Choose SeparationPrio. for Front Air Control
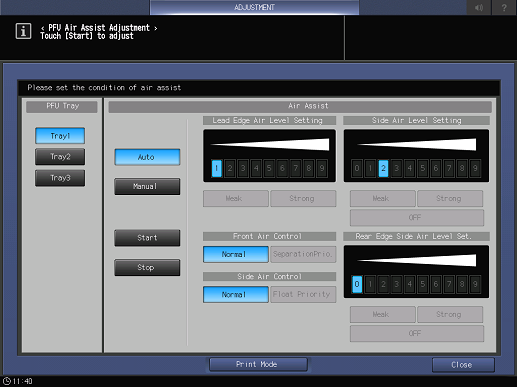This screenshot has width=517, height=387. tap(303, 254)
